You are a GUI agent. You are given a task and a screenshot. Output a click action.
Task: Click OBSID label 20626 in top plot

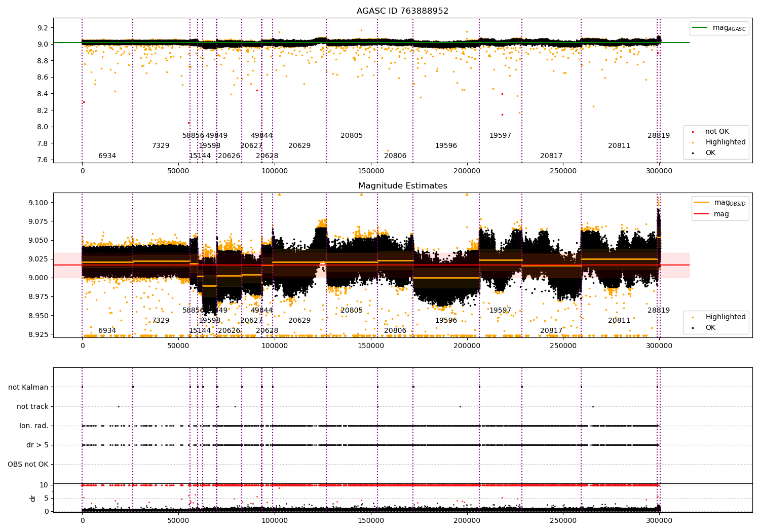tap(229, 156)
